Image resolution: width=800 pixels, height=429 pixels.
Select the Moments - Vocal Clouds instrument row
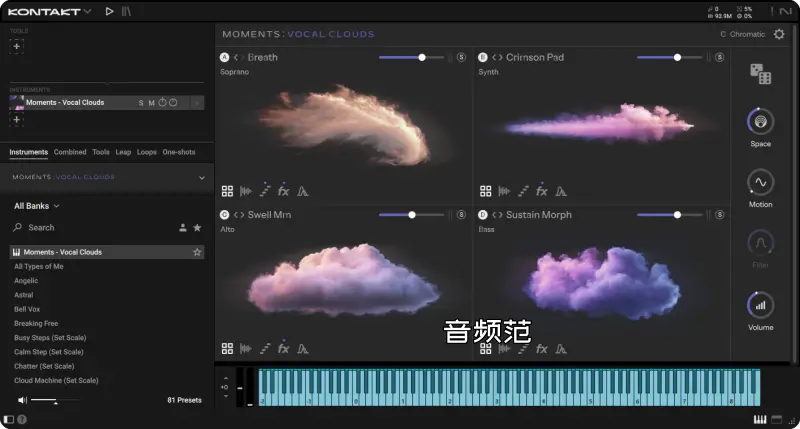pyautogui.click(x=107, y=103)
